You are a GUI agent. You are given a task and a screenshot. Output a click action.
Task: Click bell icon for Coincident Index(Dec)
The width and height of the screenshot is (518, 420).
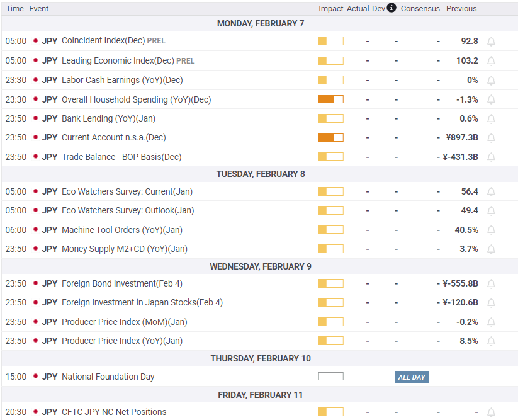pyautogui.click(x=491, y=42)
